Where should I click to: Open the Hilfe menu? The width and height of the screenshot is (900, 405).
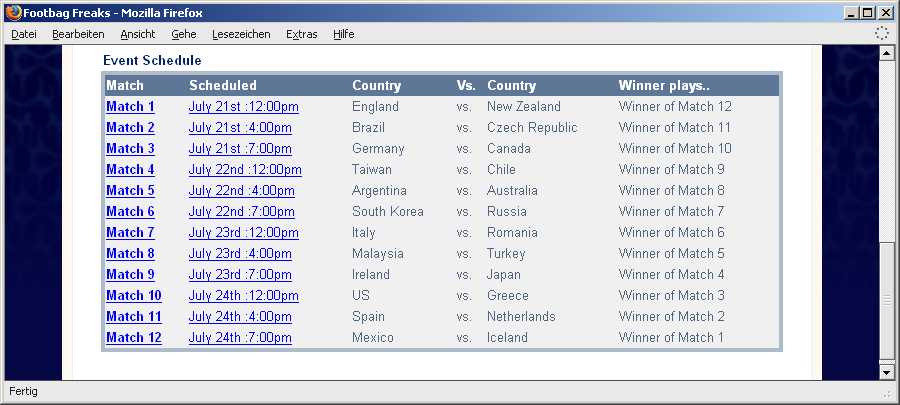[x=343, y=34]
